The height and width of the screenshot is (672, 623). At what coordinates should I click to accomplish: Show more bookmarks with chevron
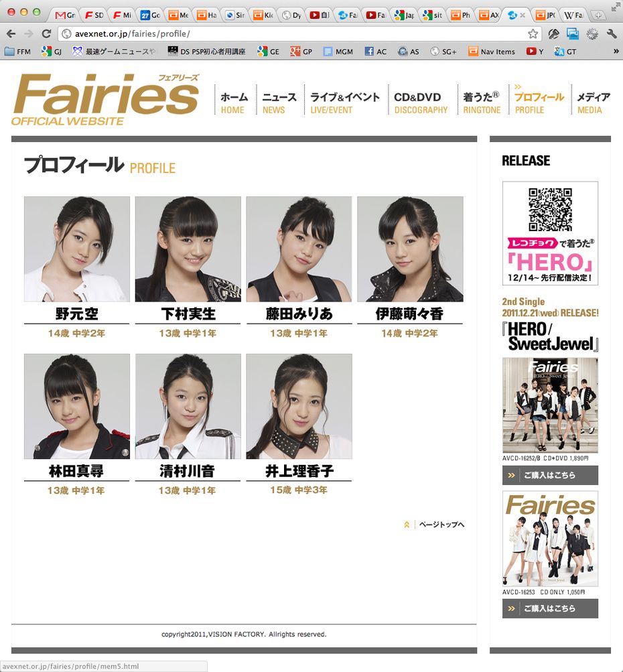coord(616,52)
